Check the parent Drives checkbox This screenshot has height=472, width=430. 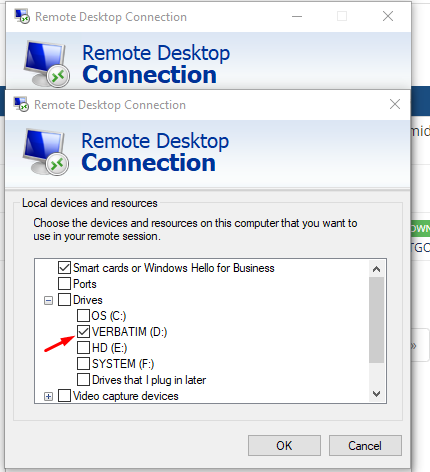(x=64, y=300)
